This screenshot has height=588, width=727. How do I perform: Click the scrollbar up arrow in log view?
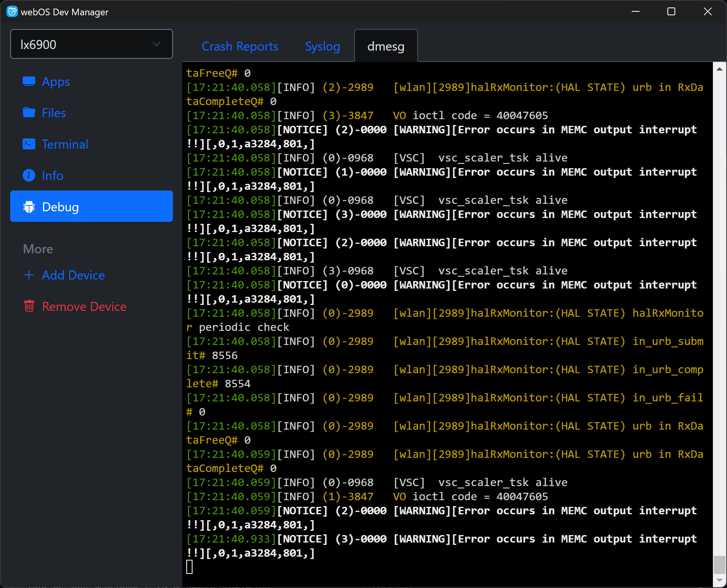pyautogui.click(x=719, y=69)
